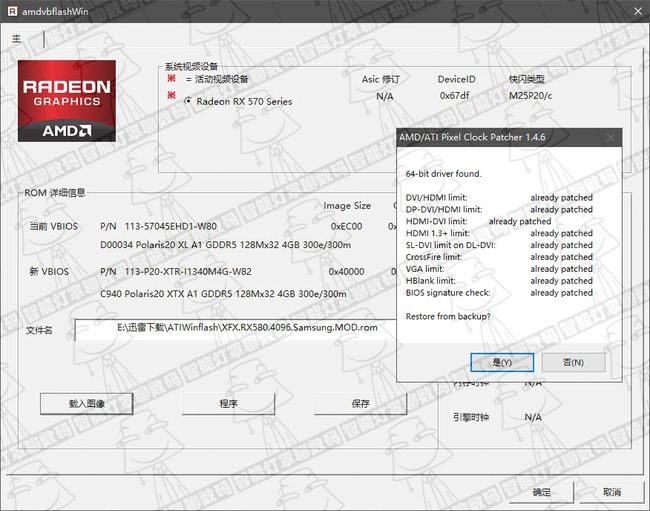Choose 是(Y) in Pixel Clock Patcher dialog
The image size is (650, 511).
click(502, 363)
